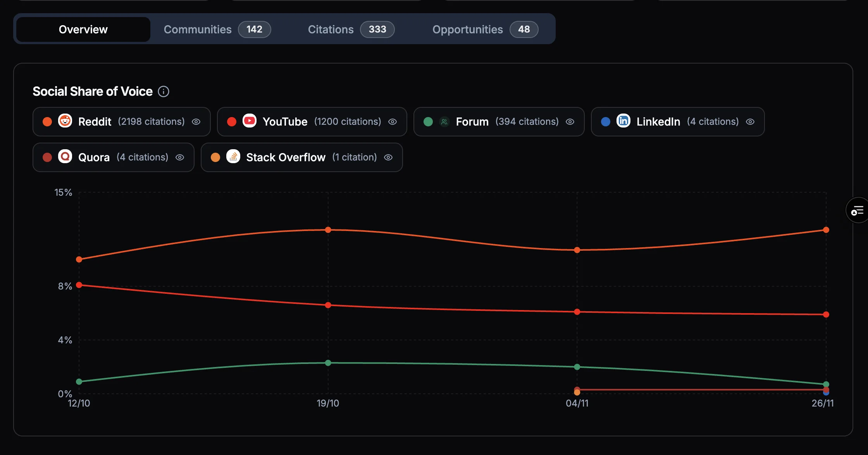Click the Reddit platform icon
The image size is (868, 455).
(65, 121)
